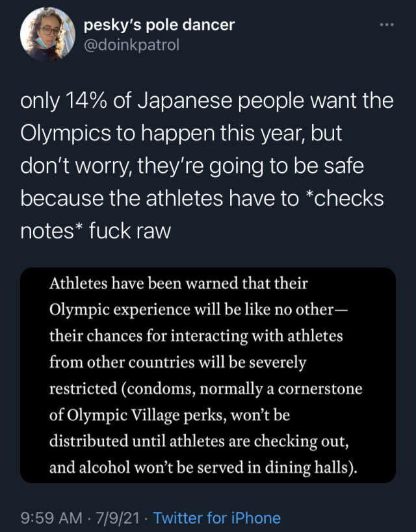The height and width of the screenshot is (532, 416).
Task: Open the Twitter for iPhone source link
Action: [x=217, y=518]
